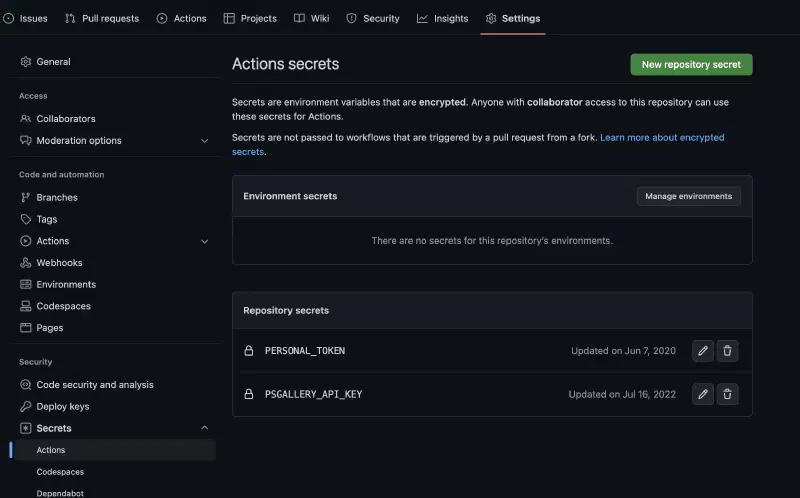Click the Collaborators people icon
This screenshot has width=800, height=498.
click(x=26, y=118)
